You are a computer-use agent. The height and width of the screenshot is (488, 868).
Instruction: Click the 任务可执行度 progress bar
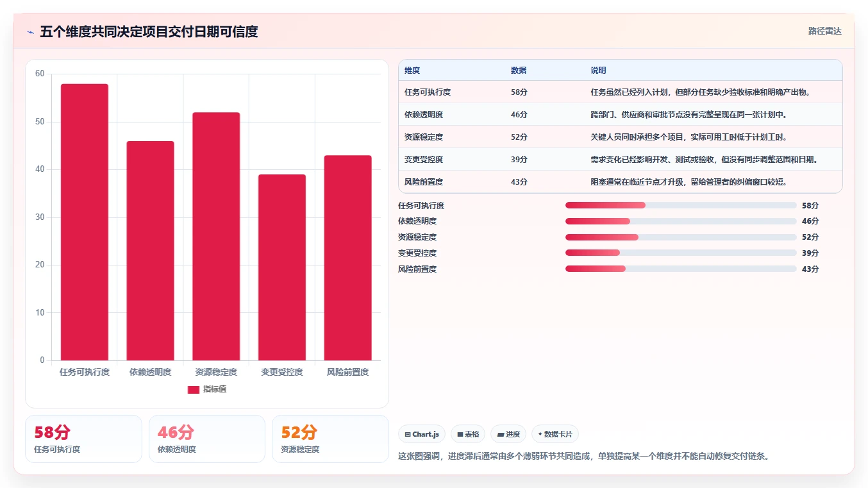point(681,205)
